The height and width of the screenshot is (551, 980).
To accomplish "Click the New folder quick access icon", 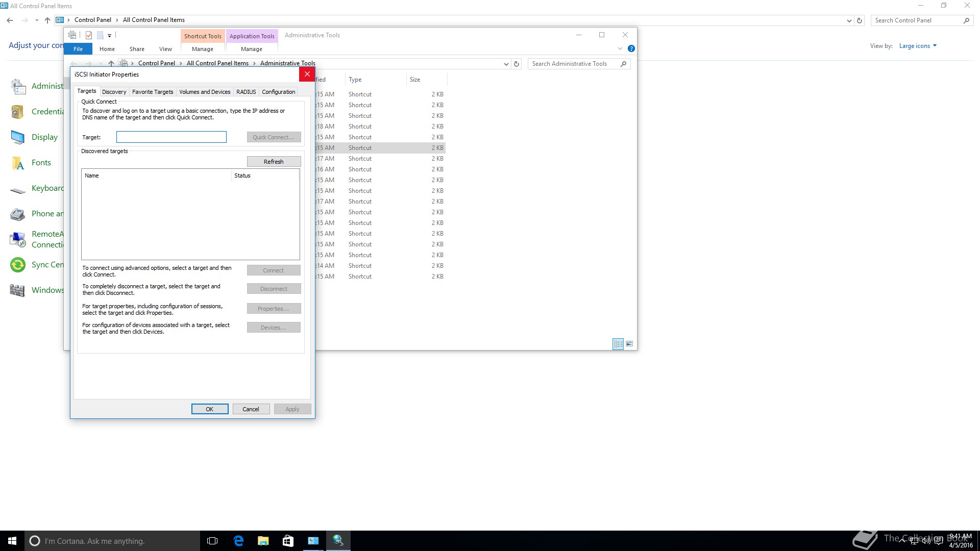I will click(100, 35).
